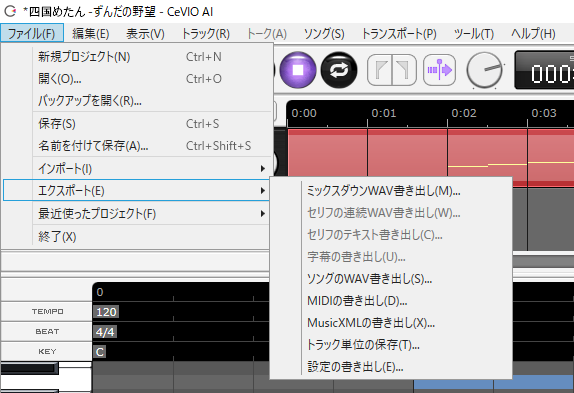Click the 0:02 timeline ruler mark
Image resolution: width=574 pixels, height=393 pixels.
click(464, 113)
